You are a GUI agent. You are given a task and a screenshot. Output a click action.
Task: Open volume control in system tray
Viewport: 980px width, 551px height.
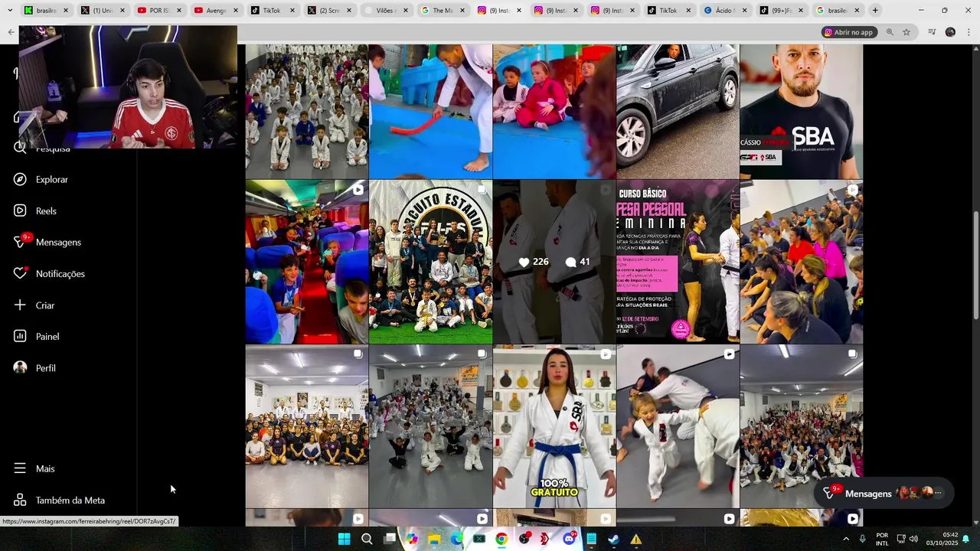click(x=913, y=539)
